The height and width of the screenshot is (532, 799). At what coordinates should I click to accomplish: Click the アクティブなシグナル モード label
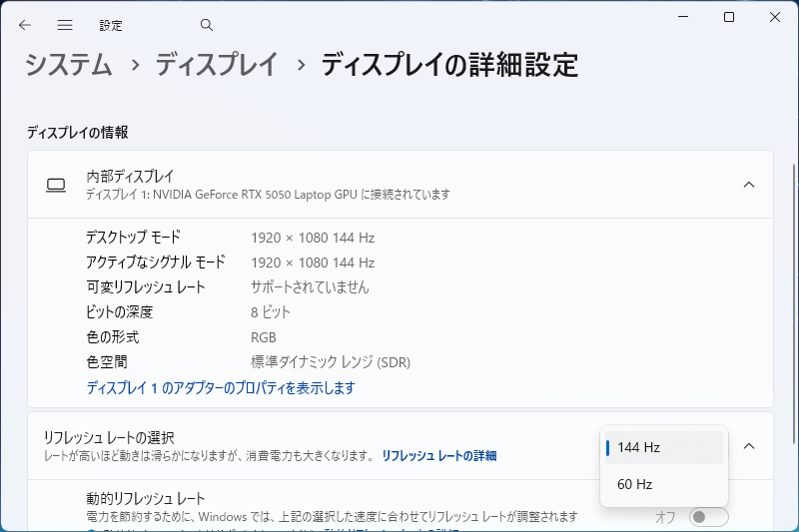(x=156, y=263)
